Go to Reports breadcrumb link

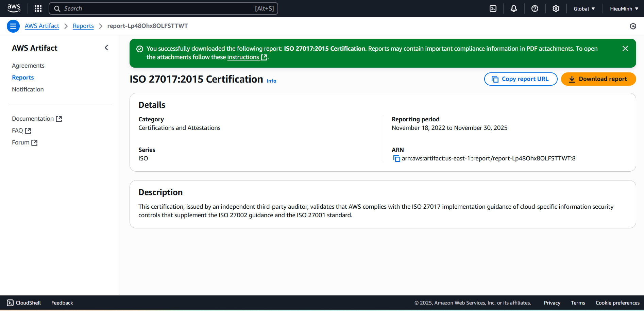(x=83, y=26)
